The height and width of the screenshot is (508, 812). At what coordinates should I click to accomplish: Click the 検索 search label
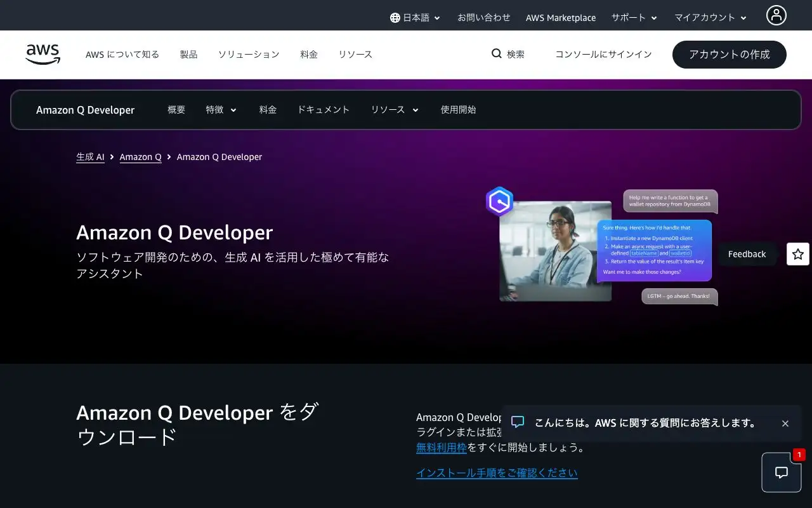516,55
